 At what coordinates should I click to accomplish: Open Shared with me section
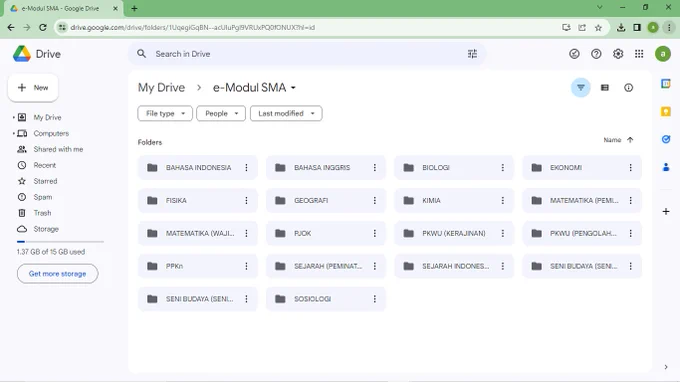pos(58,149)
